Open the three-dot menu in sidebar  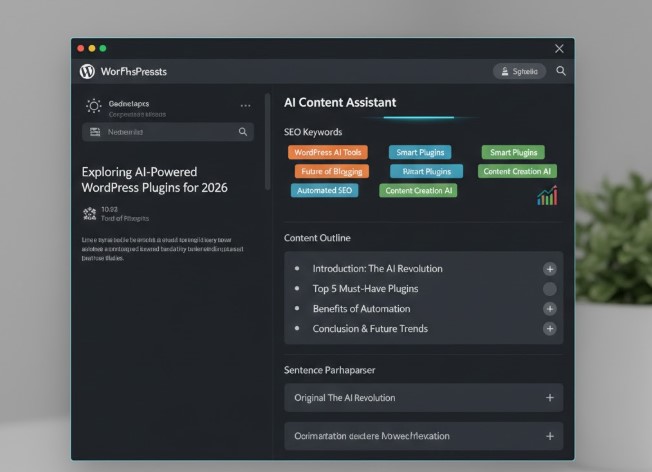coord(245,106)
